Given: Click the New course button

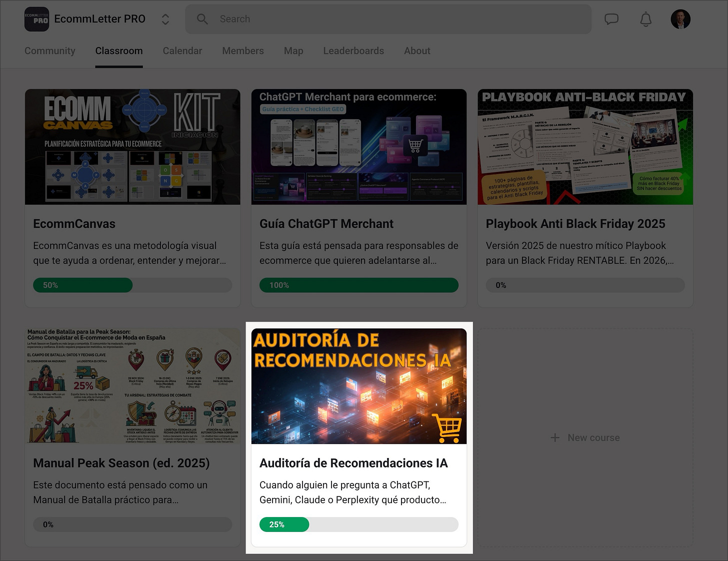Looking at the screenshot, I should point(585,437).
